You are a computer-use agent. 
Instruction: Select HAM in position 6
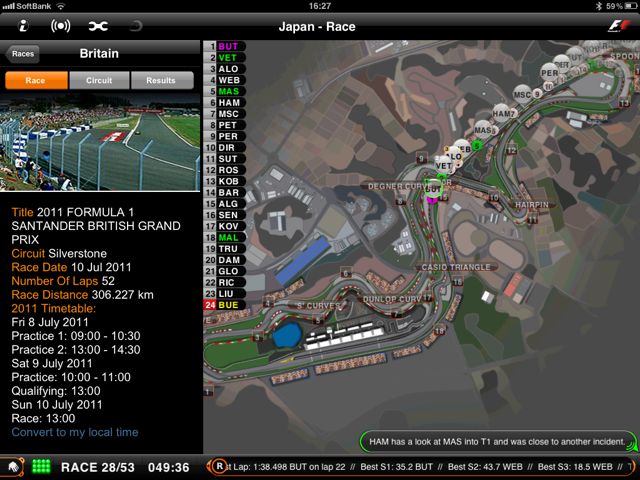coord(225,102)
